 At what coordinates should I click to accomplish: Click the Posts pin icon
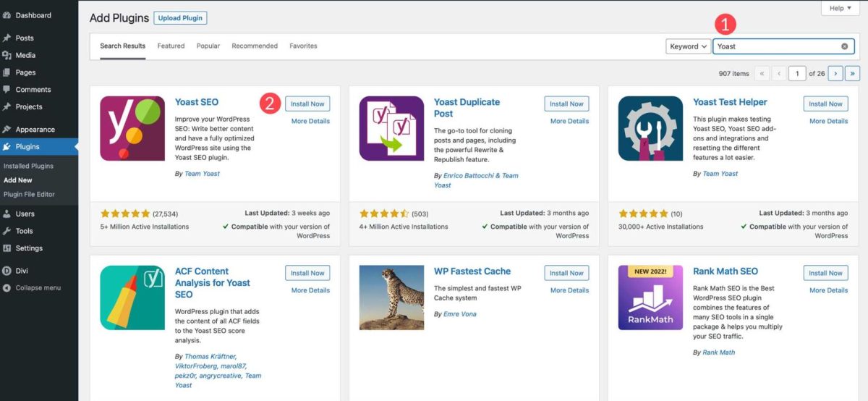pyautogui.click(x=7, y=38)
